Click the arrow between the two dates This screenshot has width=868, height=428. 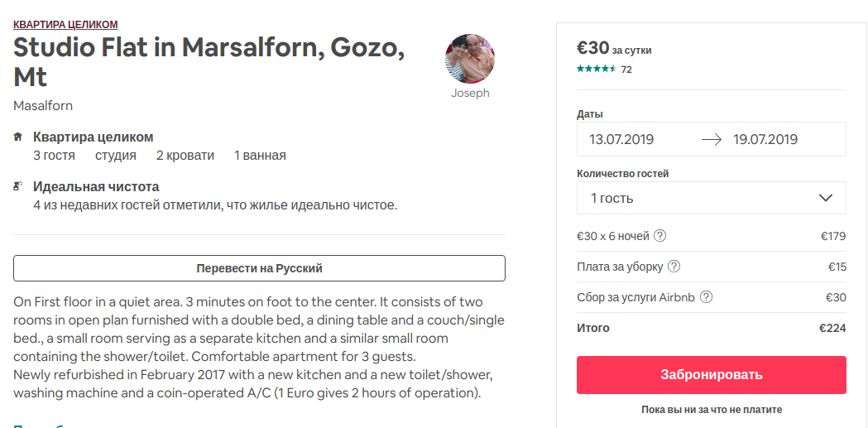click(x=712, y=139)
